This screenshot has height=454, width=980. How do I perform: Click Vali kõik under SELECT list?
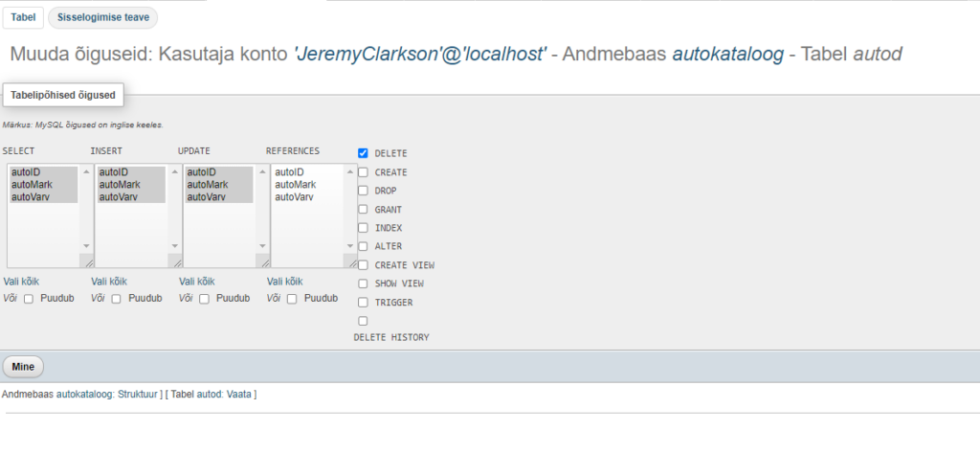[21, 282]
